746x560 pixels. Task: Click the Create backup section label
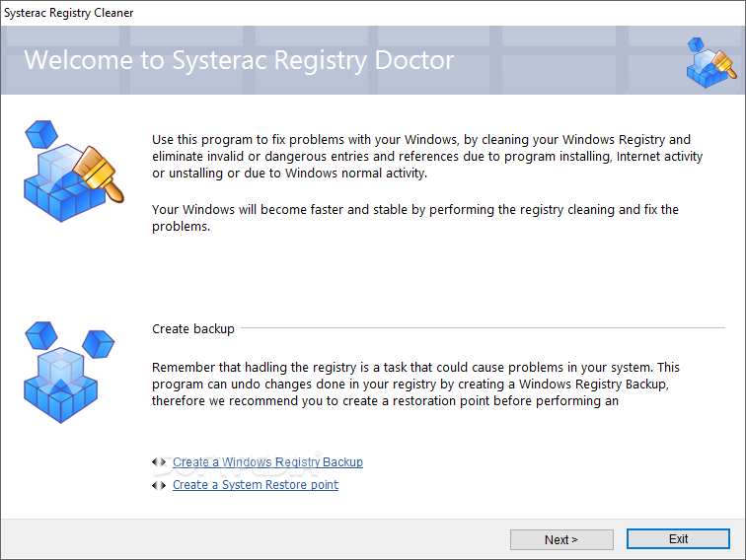[x=193, y=329]
